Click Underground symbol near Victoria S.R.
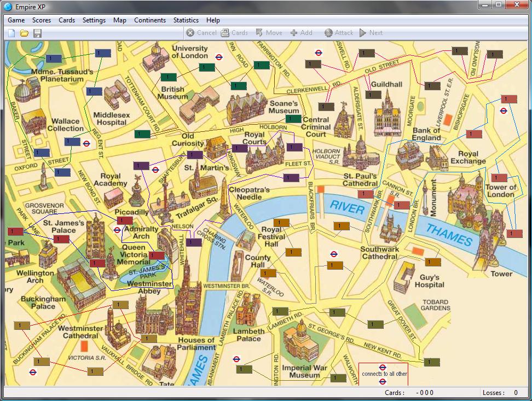The image size is (532, 401). (33, 372)
